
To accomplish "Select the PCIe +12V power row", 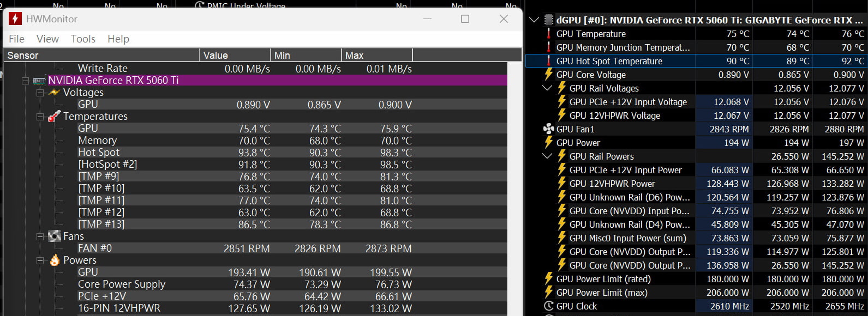I will pos(292,296).
